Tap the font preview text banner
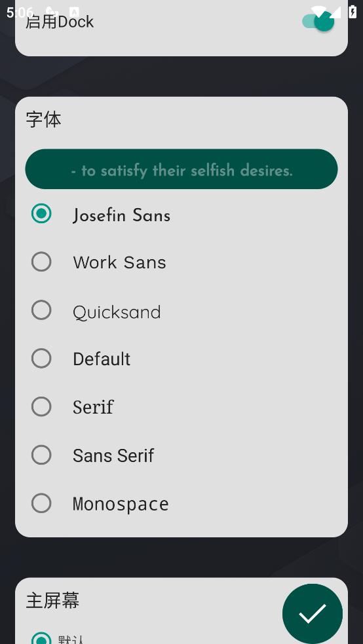Viewport: 363px width, 644px height. pyautogui.click(x=181, y=170)
